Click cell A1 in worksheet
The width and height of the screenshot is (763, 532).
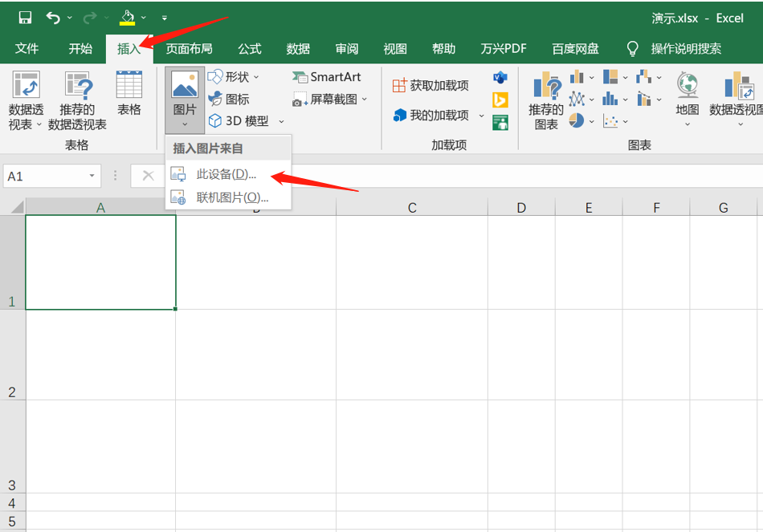pyautogui.click(x=100, y=262)
